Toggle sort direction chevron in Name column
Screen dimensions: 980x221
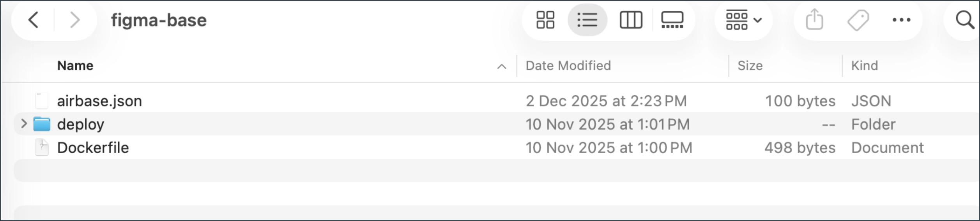pos(502,67)
